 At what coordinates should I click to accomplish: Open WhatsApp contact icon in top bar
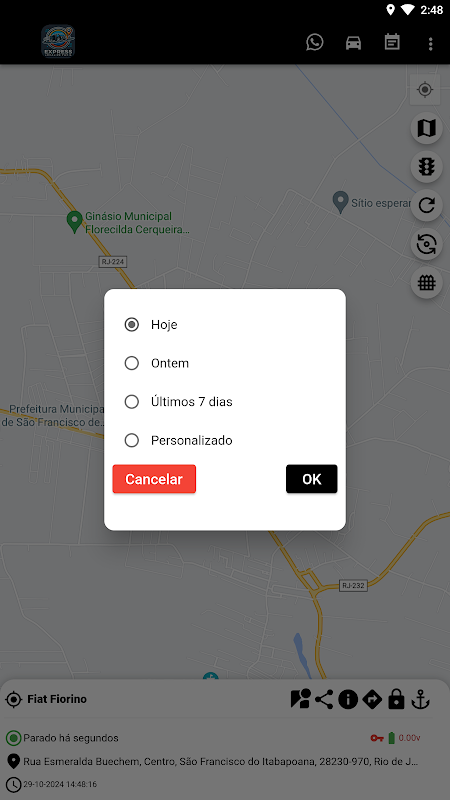pyautogui.click(x=315, y=42)
